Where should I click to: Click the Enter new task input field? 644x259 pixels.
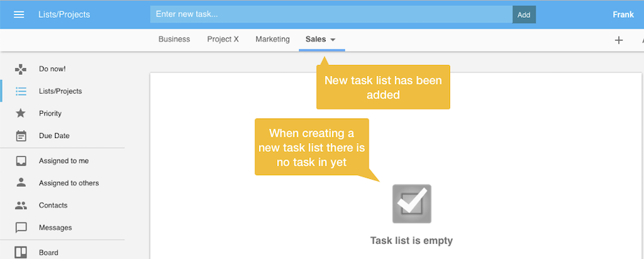click(x=331, y=14)
